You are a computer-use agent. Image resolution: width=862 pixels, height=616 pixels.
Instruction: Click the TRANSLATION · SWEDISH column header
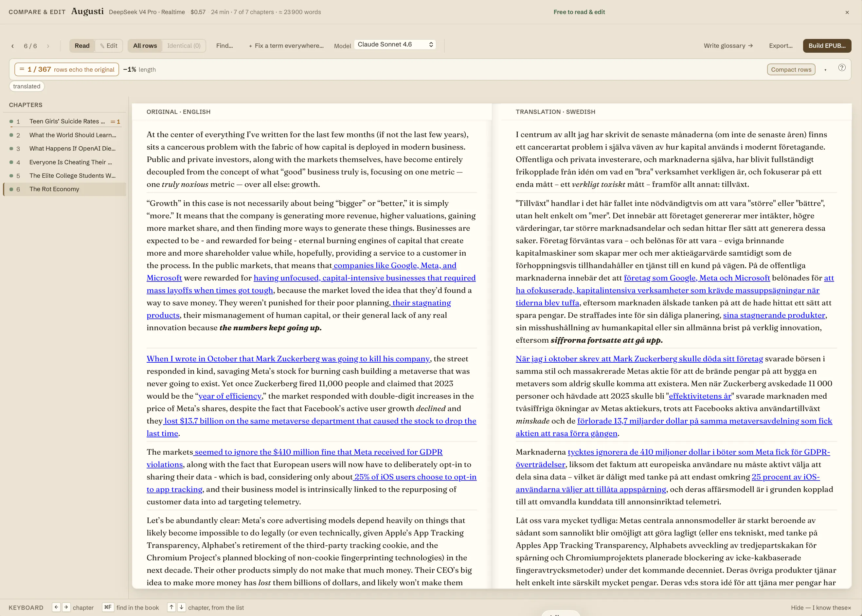pos(555,112)
